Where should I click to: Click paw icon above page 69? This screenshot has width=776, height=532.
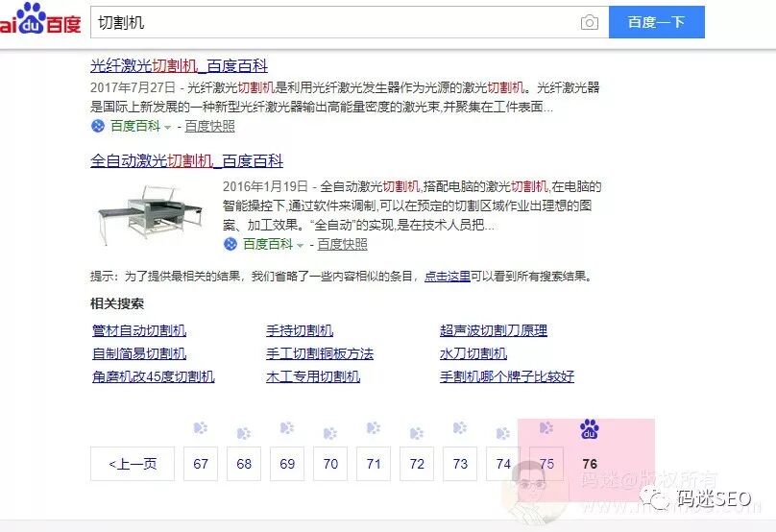click(x=287, y=428)
